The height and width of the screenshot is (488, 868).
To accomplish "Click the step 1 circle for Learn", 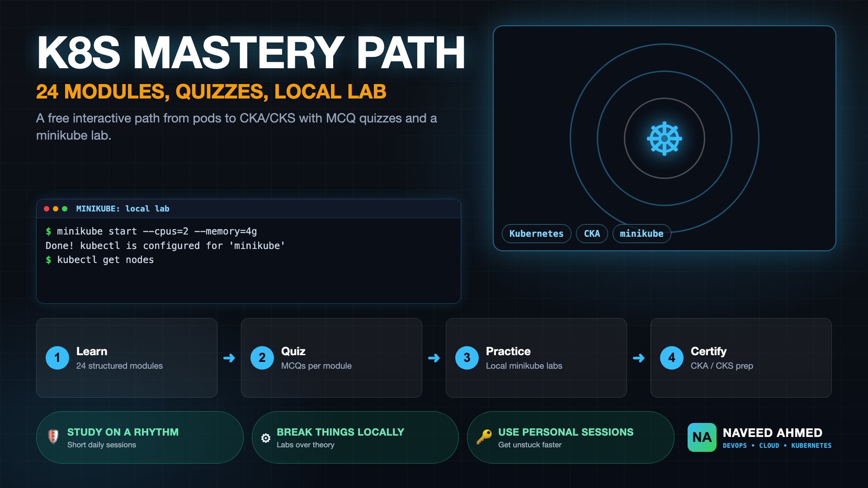I will point(57,358).
